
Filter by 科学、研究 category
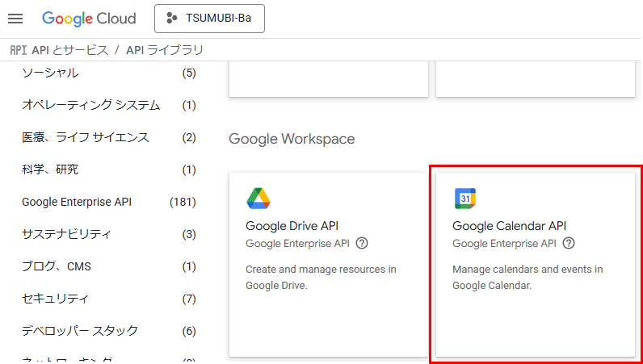(50, 169)
